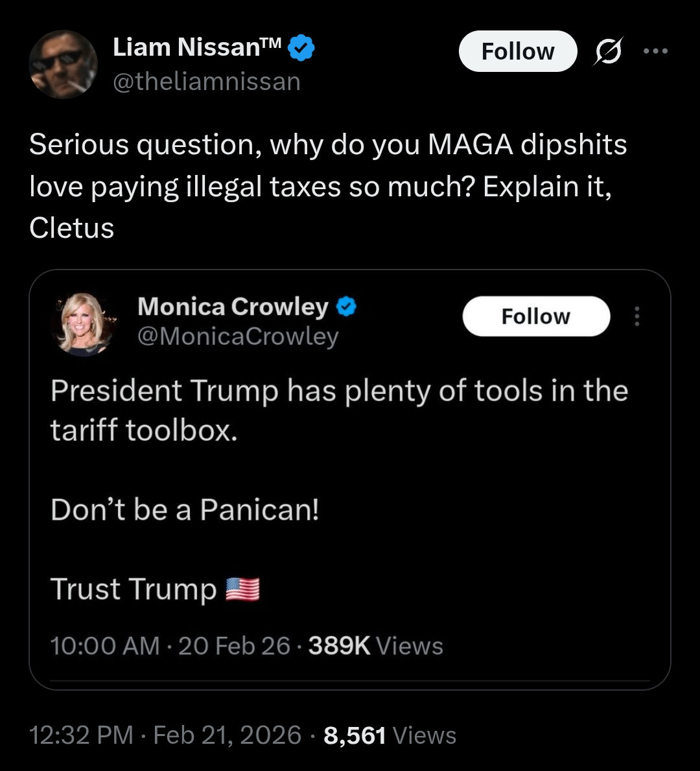View the quoted tweet's 389K Views count
The image size is (700, 771).
[376, 646]
